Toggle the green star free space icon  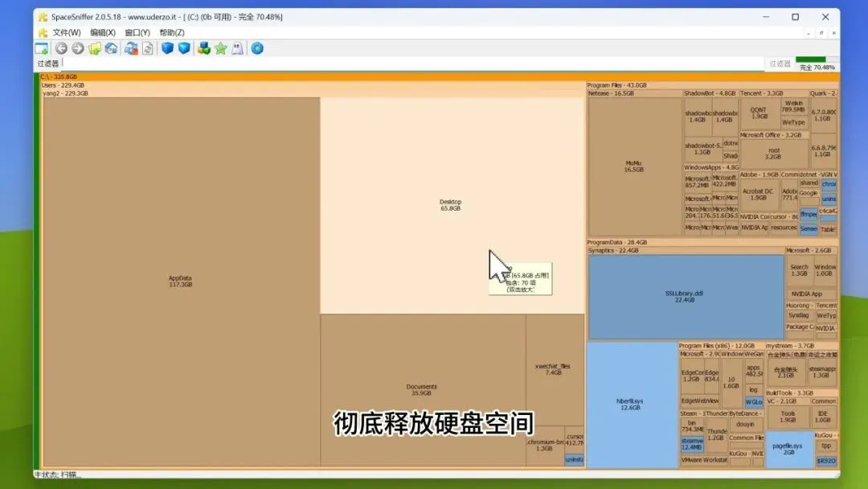tap(221, 49)
